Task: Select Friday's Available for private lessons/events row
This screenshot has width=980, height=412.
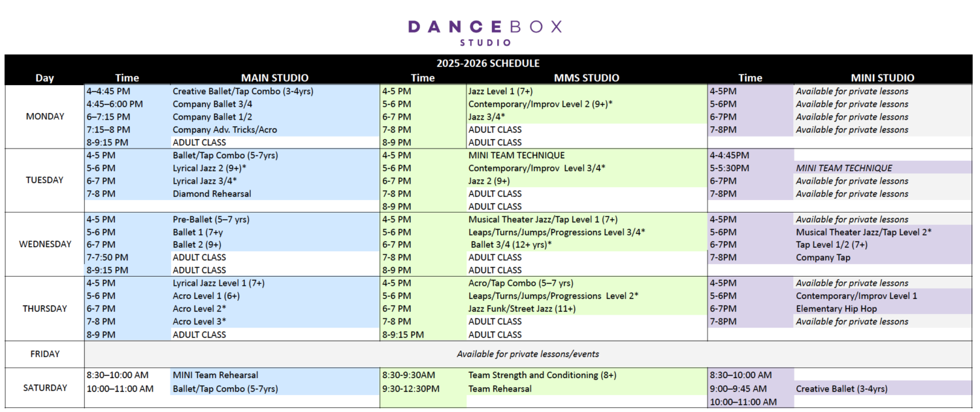Action: (x=527, y=354)
